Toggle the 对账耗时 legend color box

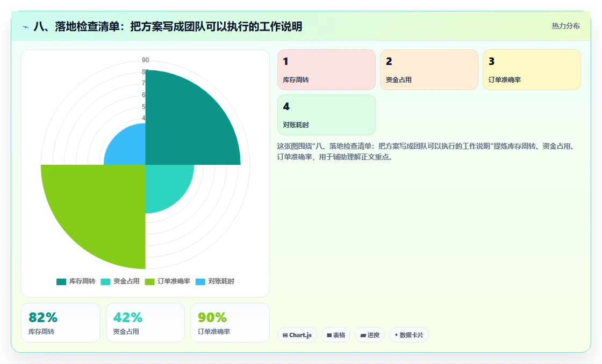click(200, 281)
